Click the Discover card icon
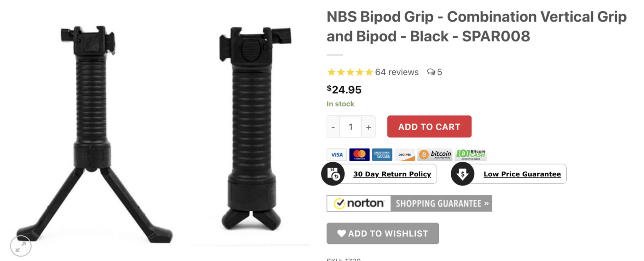The height and width of the screenshot is (261, 644). [x=405, y=155]
